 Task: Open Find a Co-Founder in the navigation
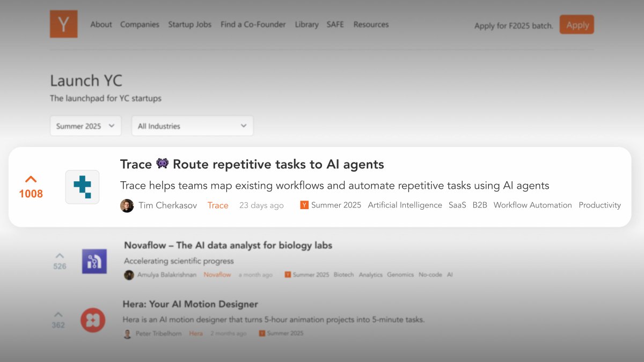pos(253,25)
